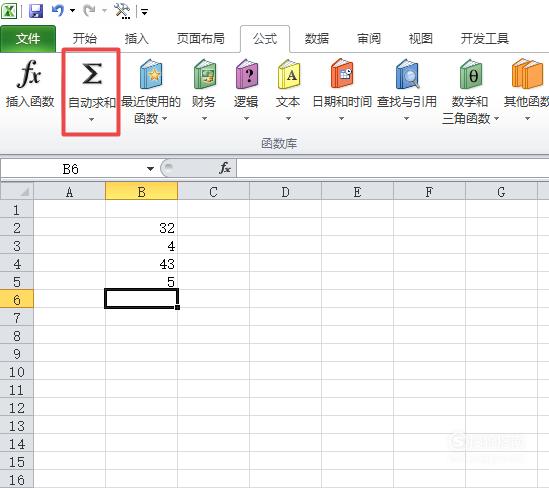Select row 10 header

pyautogui.click(x=17, y=371)
